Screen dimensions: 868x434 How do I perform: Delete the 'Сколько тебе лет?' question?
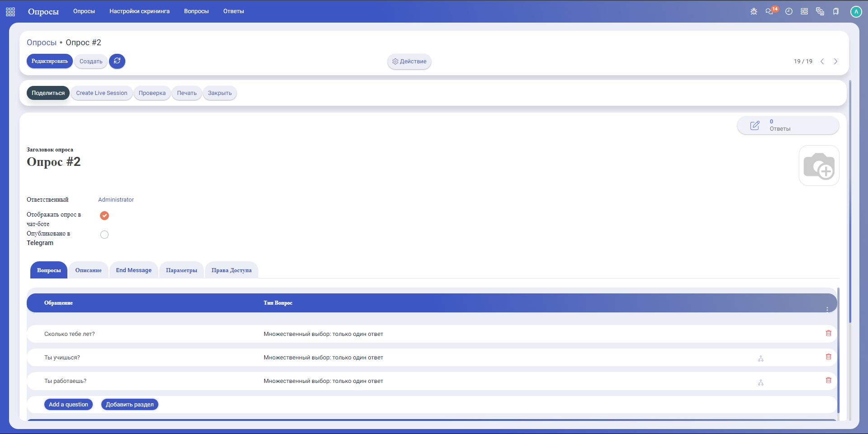[828, 333]
